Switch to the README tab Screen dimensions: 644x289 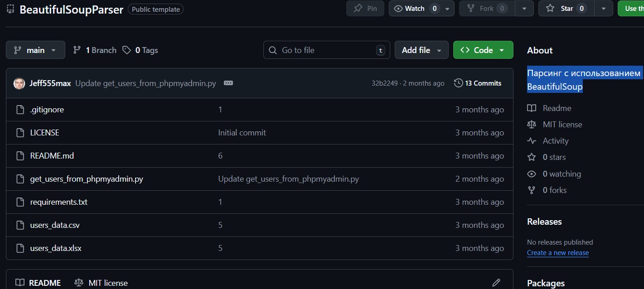(x=38, y=283)
